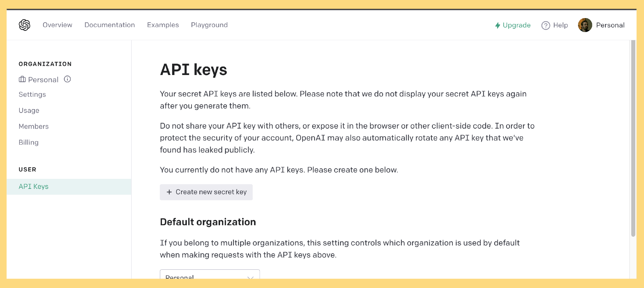Create new secret key button

[x=206, y=192]
